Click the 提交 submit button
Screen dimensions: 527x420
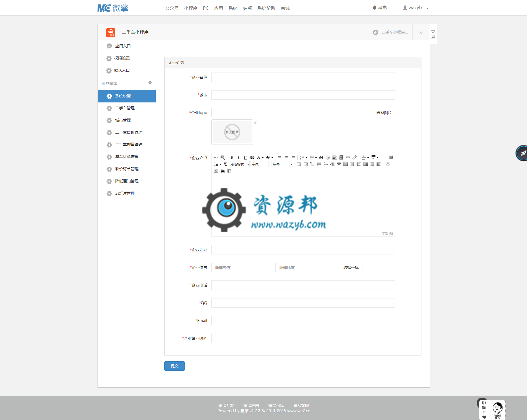[174, 366]
